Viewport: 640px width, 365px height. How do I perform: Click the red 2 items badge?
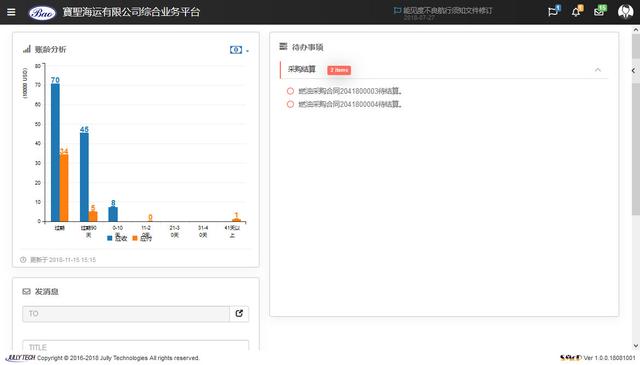pyautogui.click(x=339, y=70)
